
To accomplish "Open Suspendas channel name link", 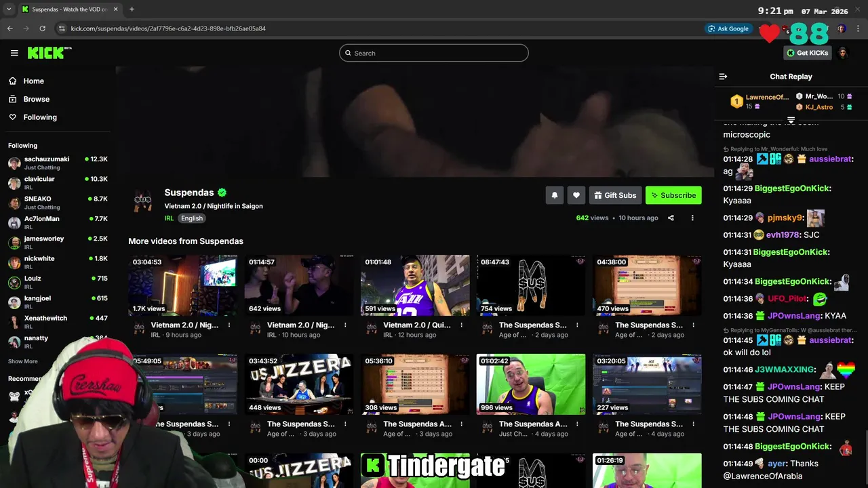I will [189, 192].
